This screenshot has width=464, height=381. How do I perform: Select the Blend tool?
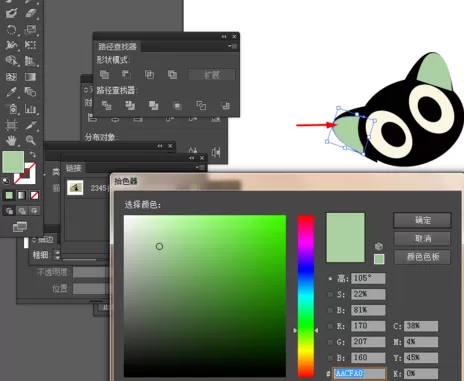(x=30, y=92)
